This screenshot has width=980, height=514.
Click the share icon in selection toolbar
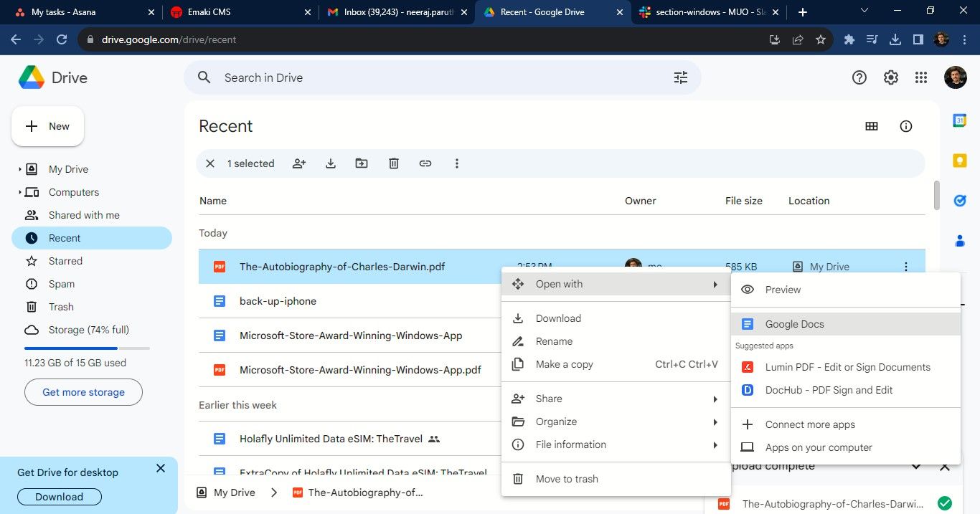(299, 163)
